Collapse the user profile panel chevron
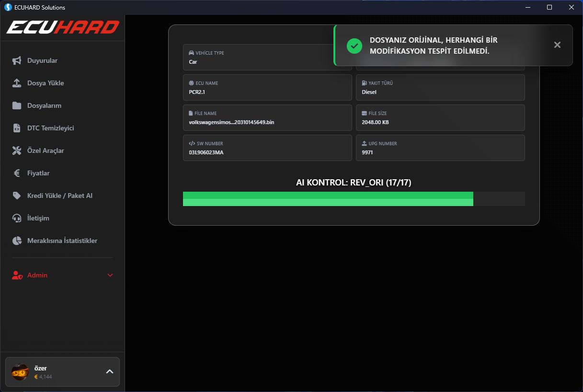Image resolution: width=583 pixels, height=392 pixels. coord(109,372)
